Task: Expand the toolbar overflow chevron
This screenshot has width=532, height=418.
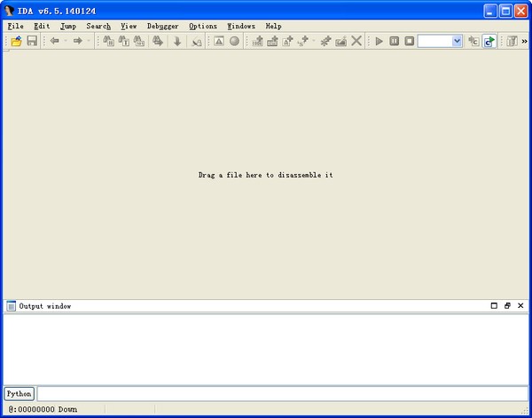Action: (524, 42)
